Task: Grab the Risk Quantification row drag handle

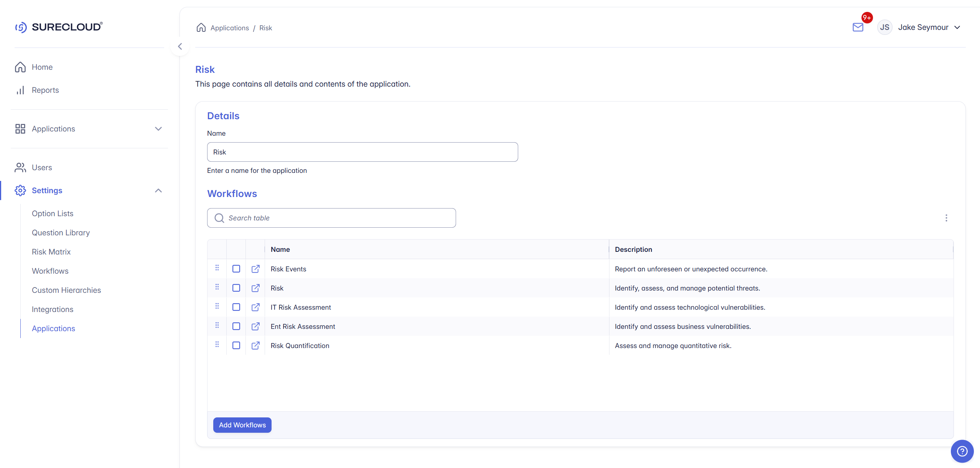Action: coord(217,345)
